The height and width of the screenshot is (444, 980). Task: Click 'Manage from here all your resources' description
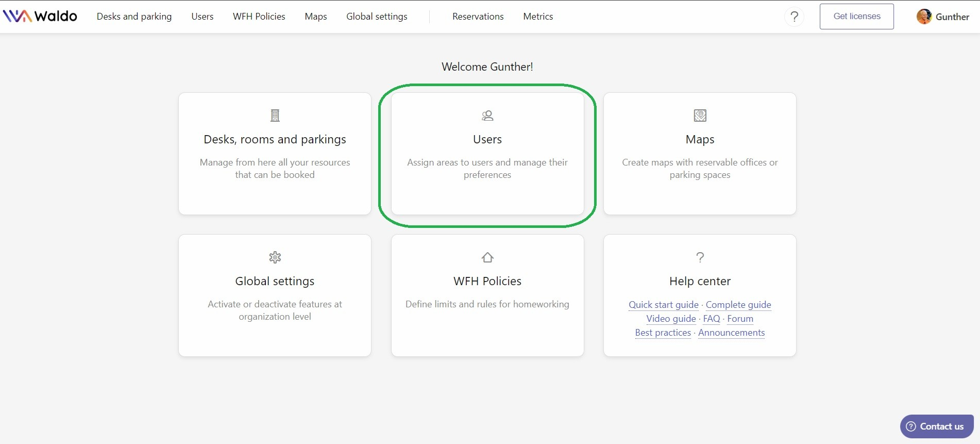point(275,169)
